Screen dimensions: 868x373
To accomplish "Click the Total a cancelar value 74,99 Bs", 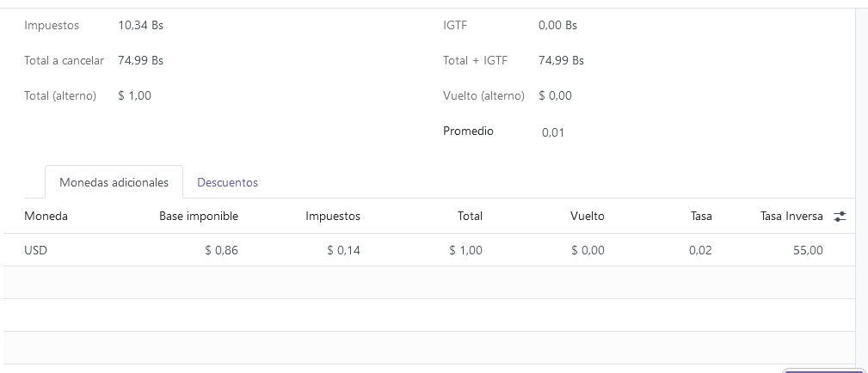I will point(140,60).
